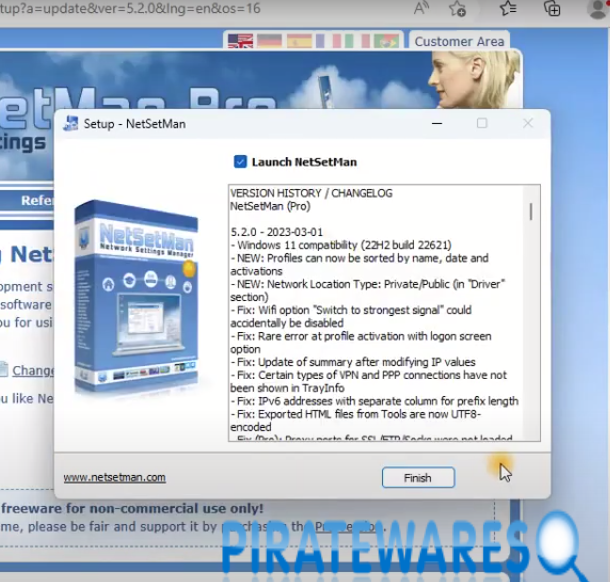Screen dimensions: 610x582
Task: Add this page to favorites star icon
Action: [x=458, y=9]
